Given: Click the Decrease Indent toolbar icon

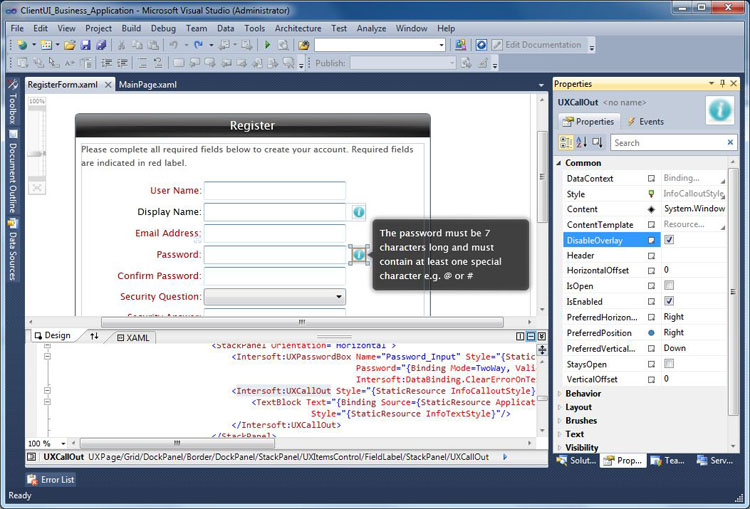Looking at the screenshot, I should point(106,63).
